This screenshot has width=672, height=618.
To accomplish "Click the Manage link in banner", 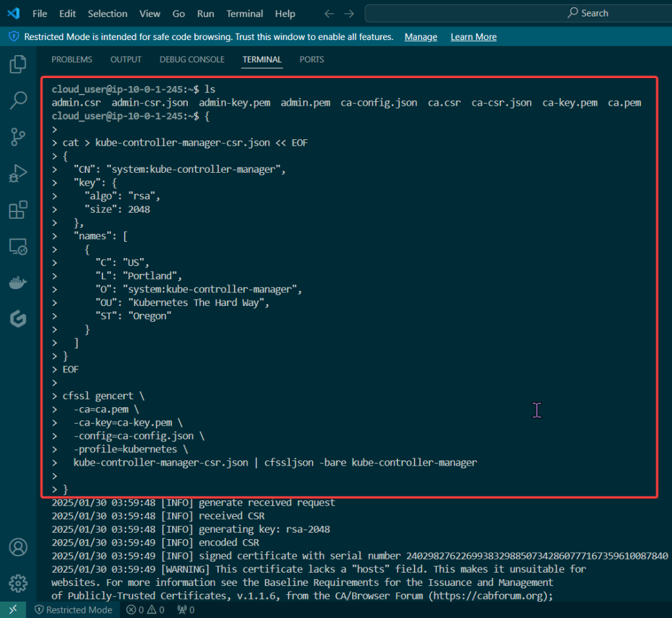I will point(420,37).
